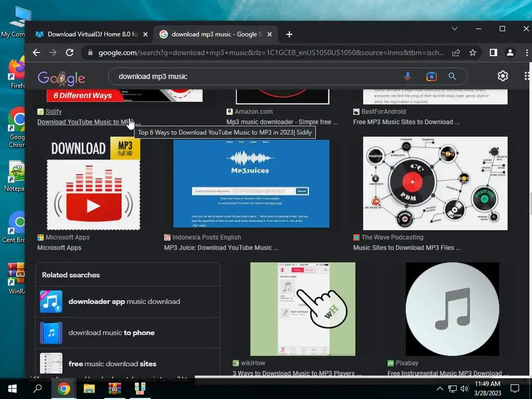Open Download YouTube Music to MP3 result
Viewport: 532px width, 399px height.
(89, 122)
